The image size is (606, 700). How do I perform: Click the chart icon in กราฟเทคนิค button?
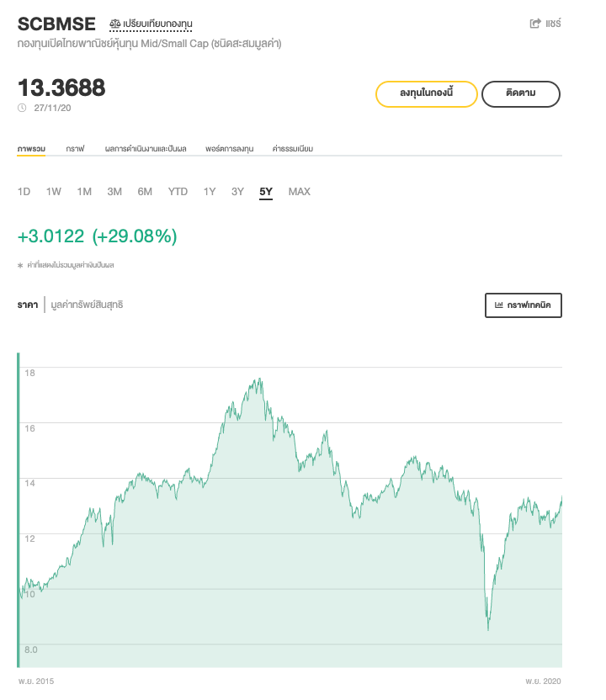(x=499, y=305)
